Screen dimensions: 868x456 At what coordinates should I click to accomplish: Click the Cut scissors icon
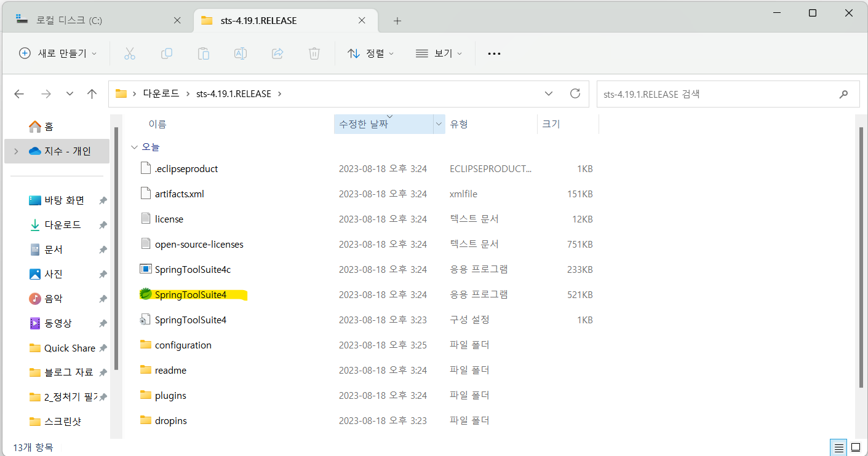[129, 53]
